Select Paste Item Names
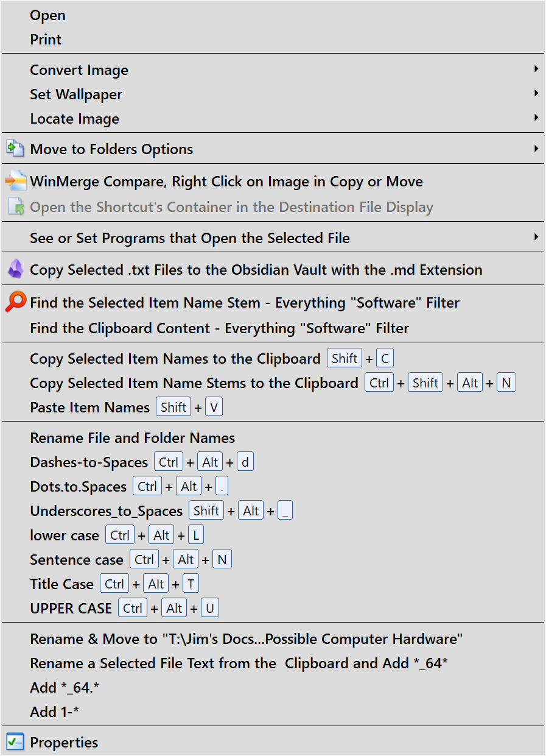 point(89,408)
